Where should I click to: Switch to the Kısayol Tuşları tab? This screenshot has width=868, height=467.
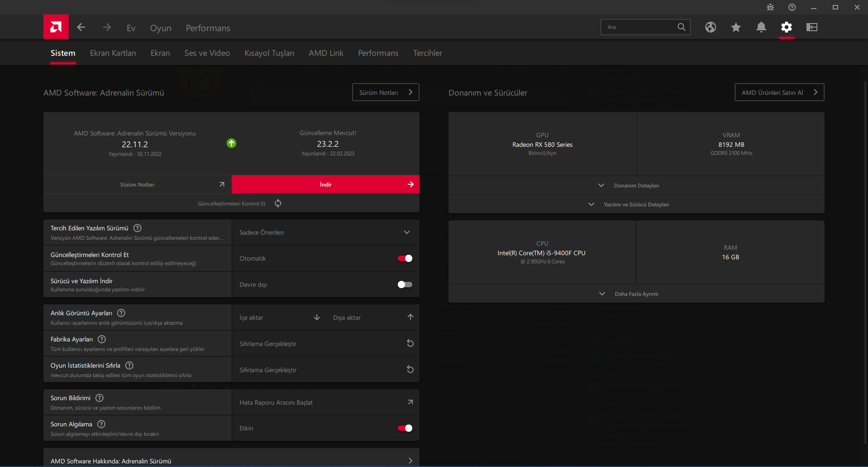(x=269, y=53)
